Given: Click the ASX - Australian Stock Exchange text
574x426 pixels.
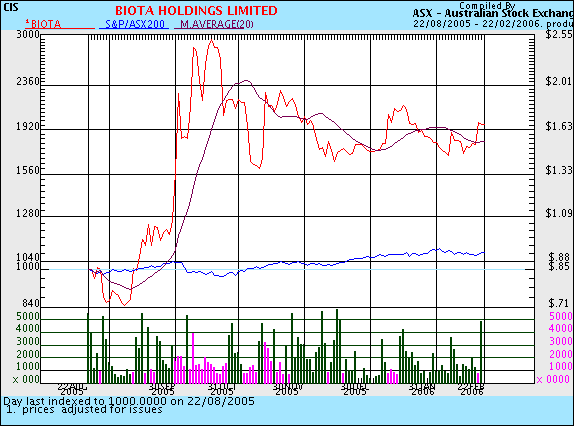Looking at the screenshot, I should pos(493,14).
